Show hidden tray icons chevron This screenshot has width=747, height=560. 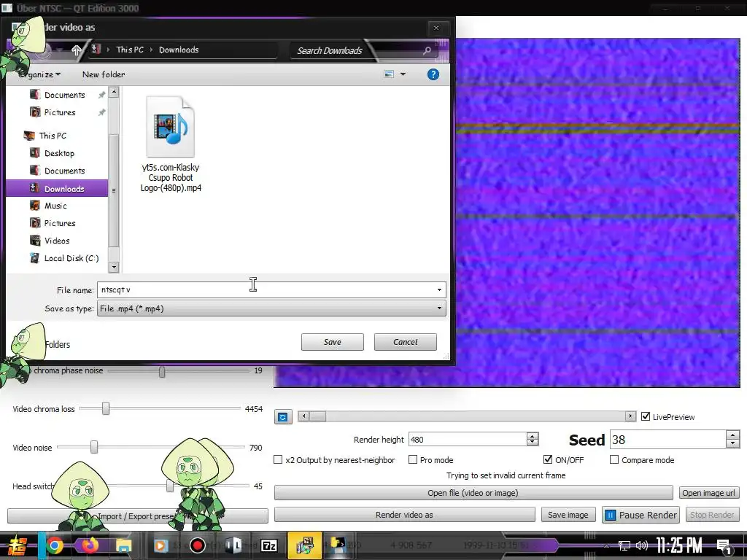[x=606, y=546]
